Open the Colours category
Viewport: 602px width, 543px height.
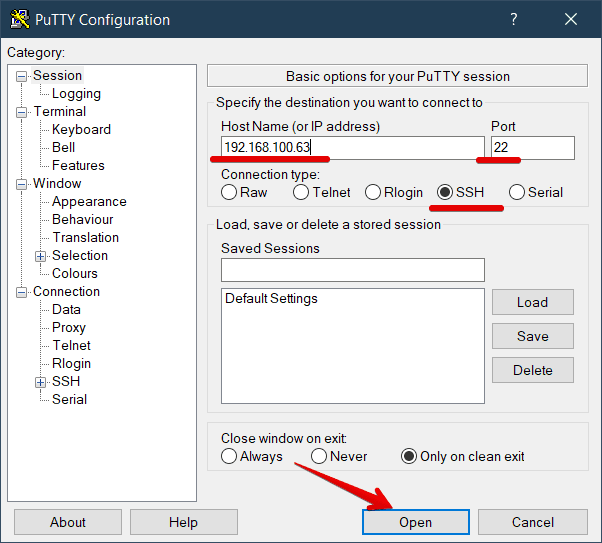tap(75, 273)
